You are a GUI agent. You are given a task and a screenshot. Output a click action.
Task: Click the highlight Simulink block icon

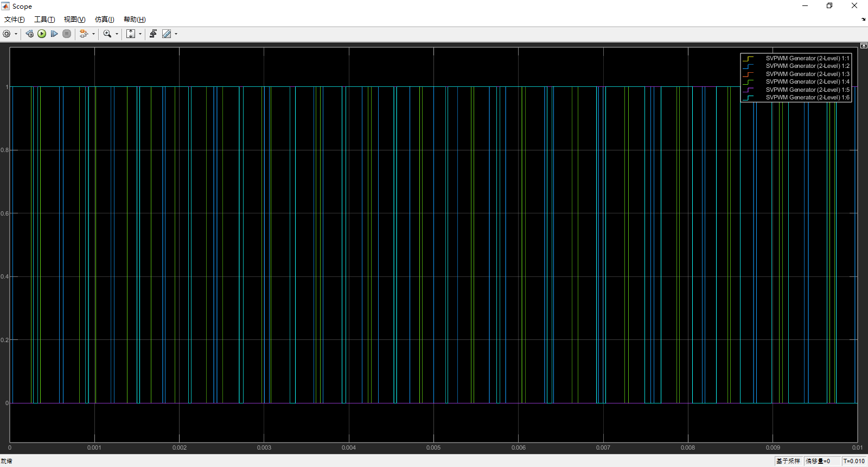(84, 34)
